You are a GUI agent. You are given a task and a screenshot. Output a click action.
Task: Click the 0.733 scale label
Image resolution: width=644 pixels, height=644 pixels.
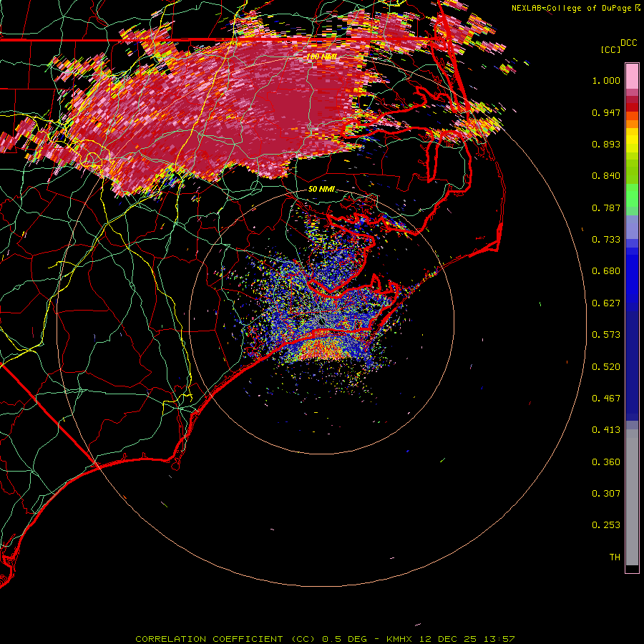tap(606, 240)
